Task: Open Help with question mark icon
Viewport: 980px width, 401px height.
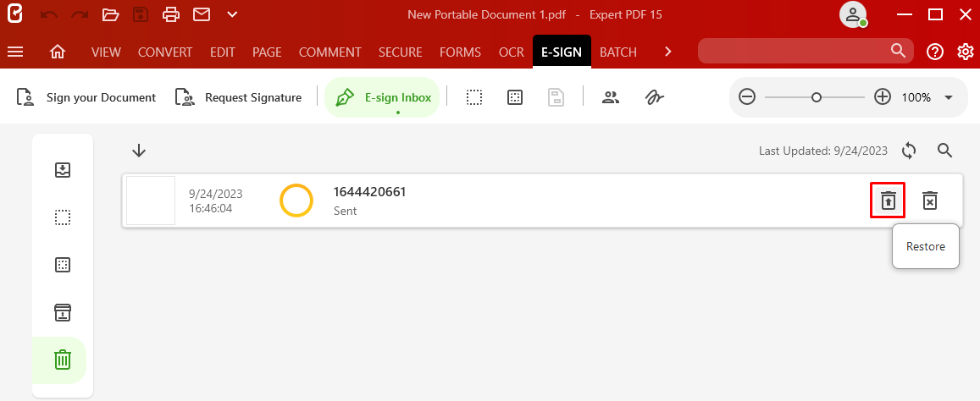Action: [935, 52]
